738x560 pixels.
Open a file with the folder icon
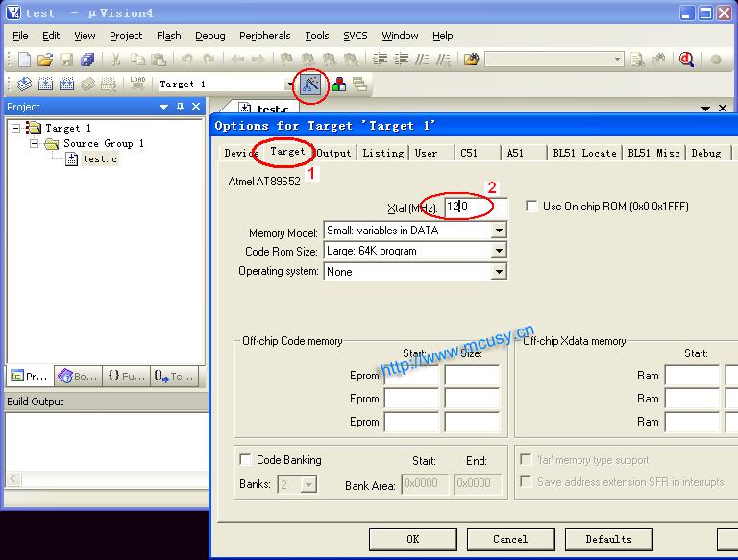[45, 60]
